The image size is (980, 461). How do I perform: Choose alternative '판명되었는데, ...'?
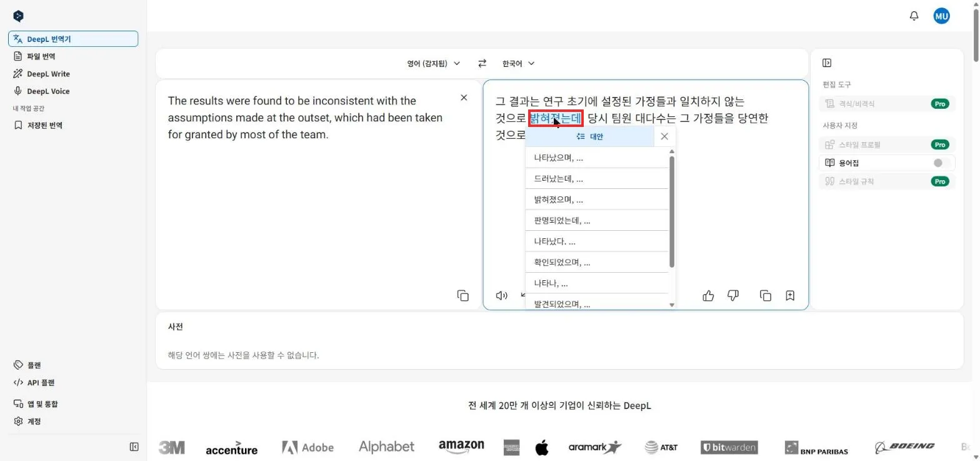pyautogui.click(x=597, y=220)
